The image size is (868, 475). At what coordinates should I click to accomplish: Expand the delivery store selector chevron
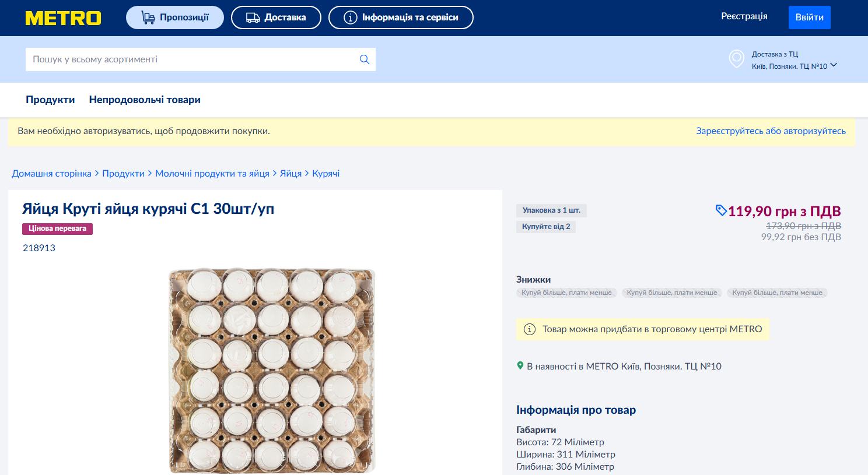click(x=834, y=65)
